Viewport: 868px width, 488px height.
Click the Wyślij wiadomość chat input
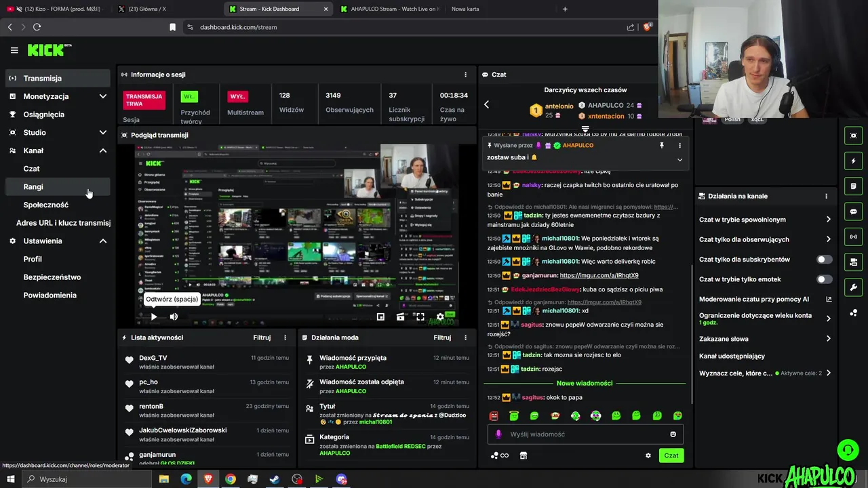[x=586, y=434]
